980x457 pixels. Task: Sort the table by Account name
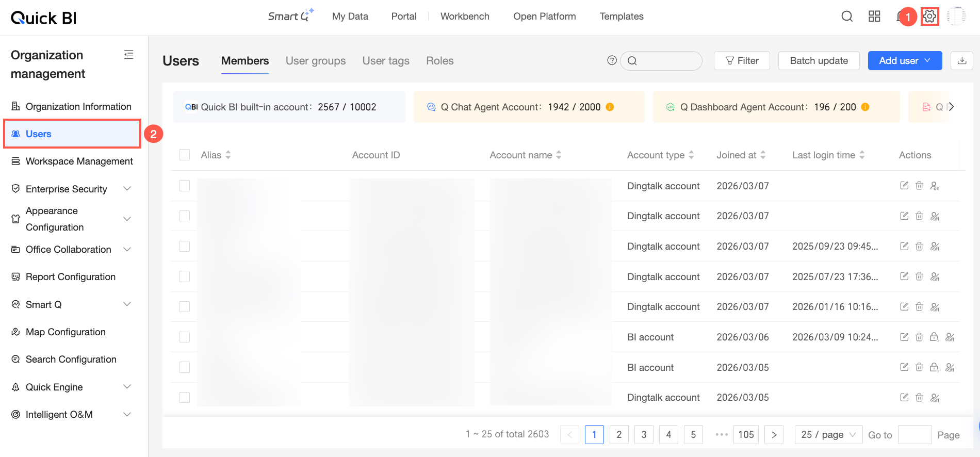(559, 155)
